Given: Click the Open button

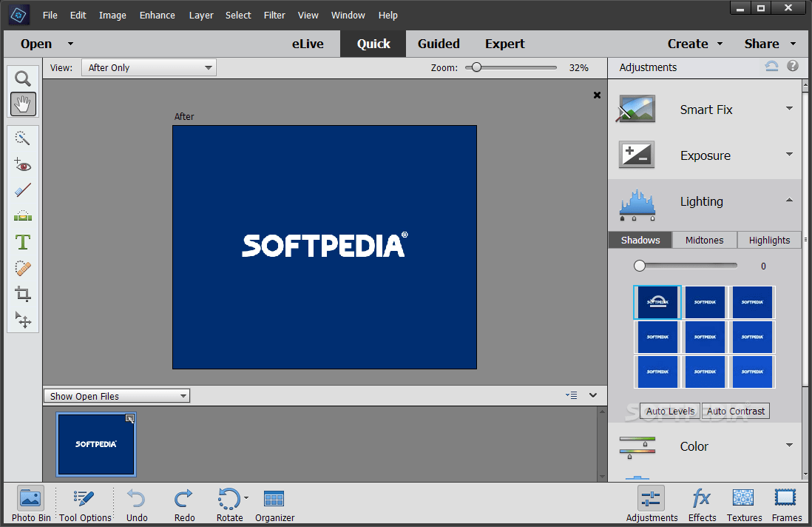Looking at the screenshot, I should (x=36, y=44).
